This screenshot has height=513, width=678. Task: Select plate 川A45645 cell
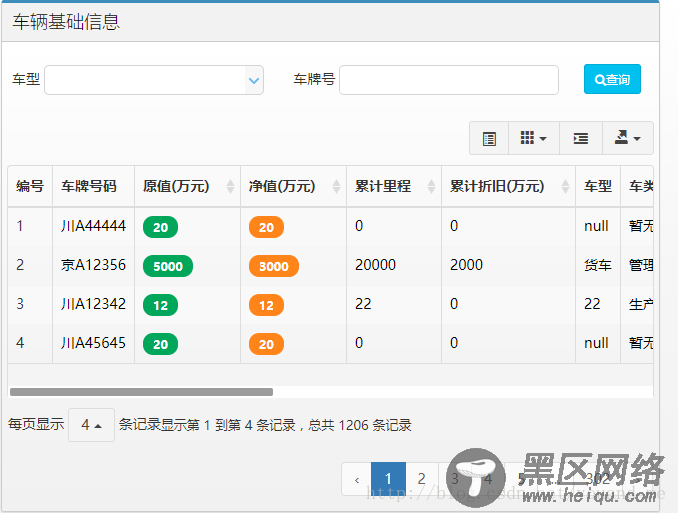(93, 343)
